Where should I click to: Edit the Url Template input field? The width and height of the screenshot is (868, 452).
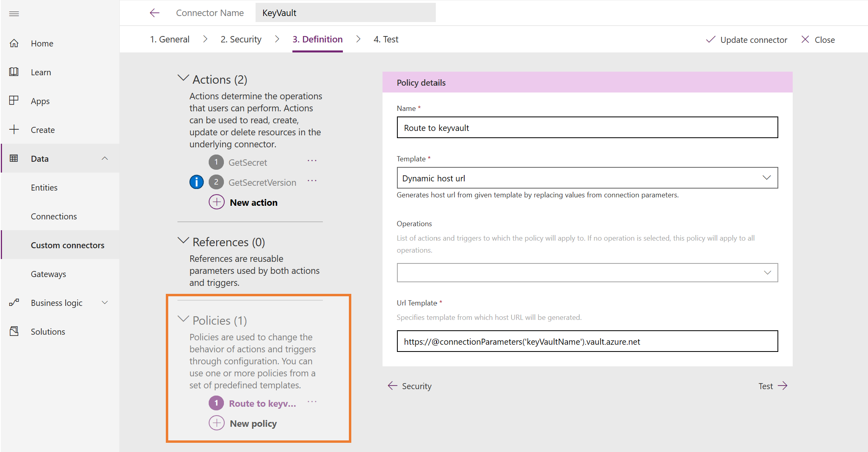588,341
